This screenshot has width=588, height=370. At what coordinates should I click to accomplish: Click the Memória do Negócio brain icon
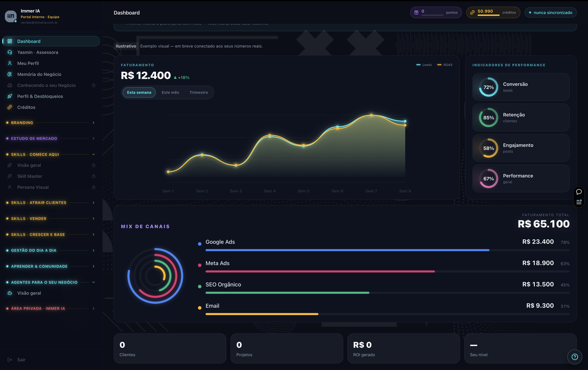click(10, 74)
